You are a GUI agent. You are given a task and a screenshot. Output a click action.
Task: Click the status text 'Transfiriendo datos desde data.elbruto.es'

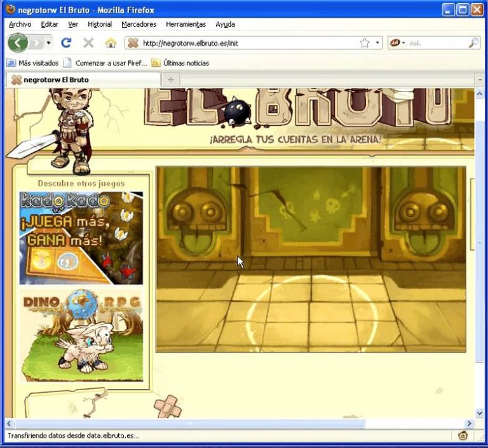pos(74,435)
